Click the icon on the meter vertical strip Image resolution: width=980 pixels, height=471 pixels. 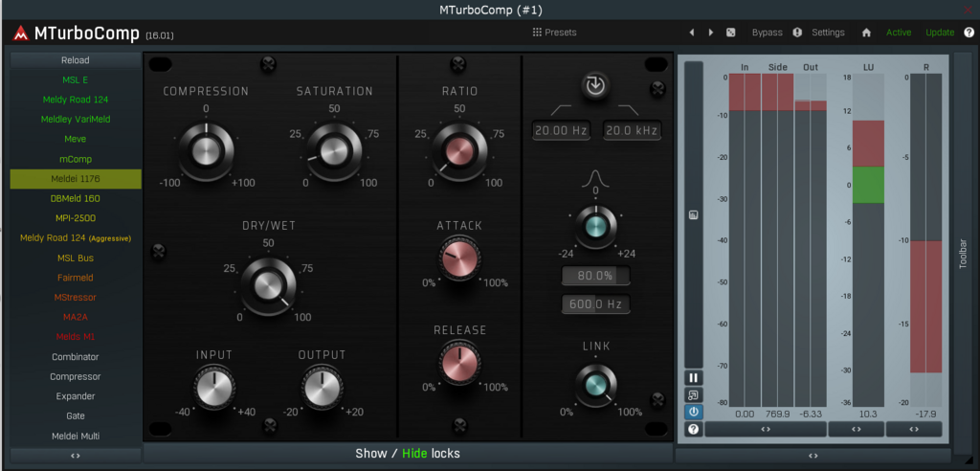(693, 214)
